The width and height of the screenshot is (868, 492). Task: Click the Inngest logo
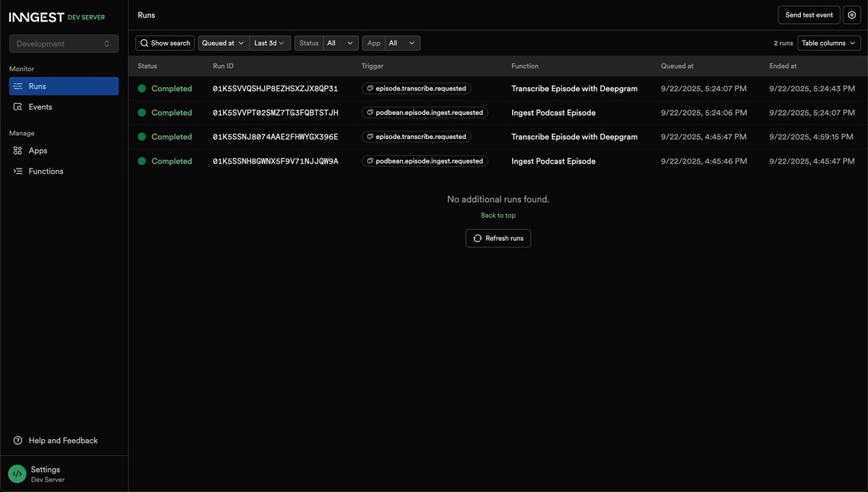(x=36, y=17)
